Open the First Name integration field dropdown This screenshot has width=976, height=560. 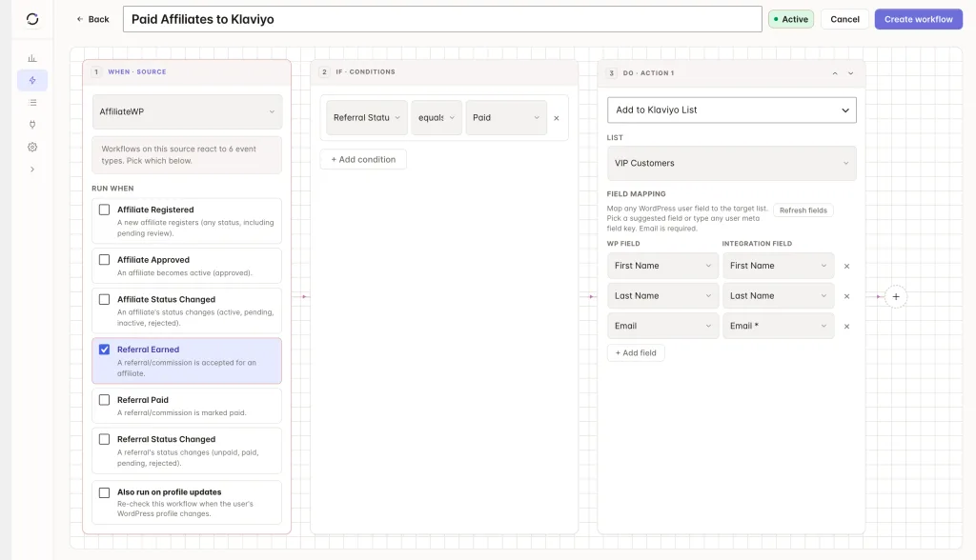point(778,266)
